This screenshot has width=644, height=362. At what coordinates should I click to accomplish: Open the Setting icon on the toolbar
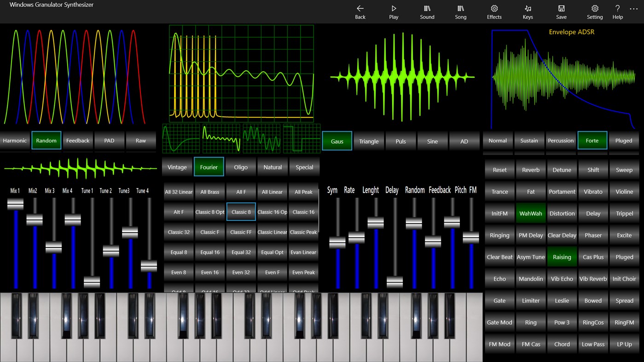595,11
